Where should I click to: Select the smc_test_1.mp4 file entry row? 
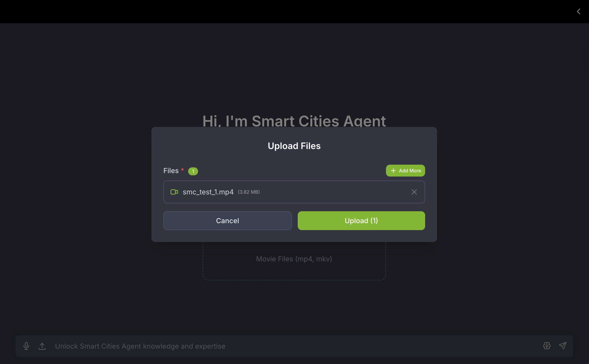click(x=294, y=192)
